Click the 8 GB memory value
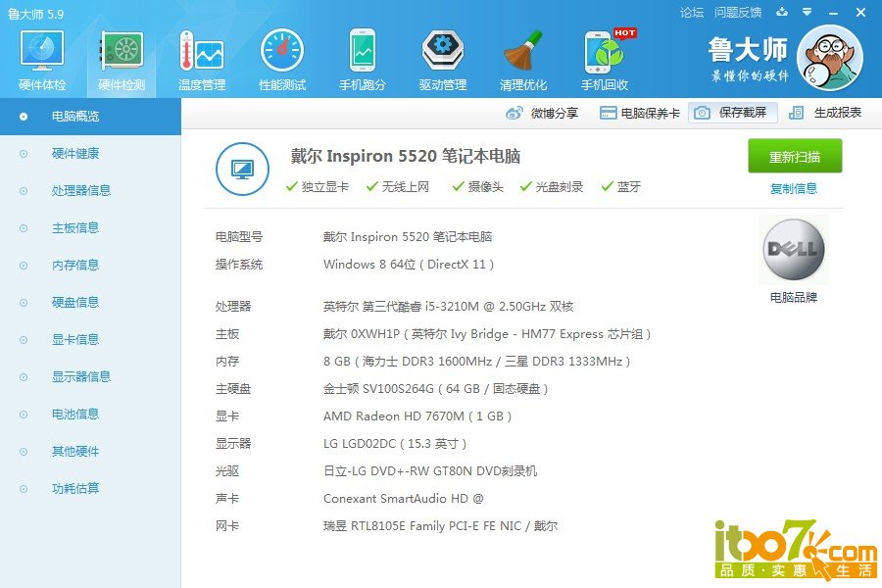The height and width of the screenshot is (588, 882). pos(477,362)
